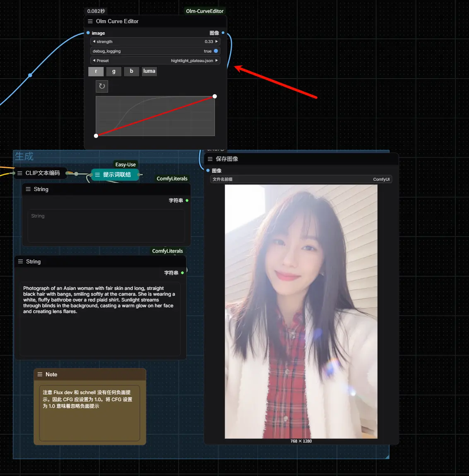Click the top-right curve control point

click(x=214, y=96)
